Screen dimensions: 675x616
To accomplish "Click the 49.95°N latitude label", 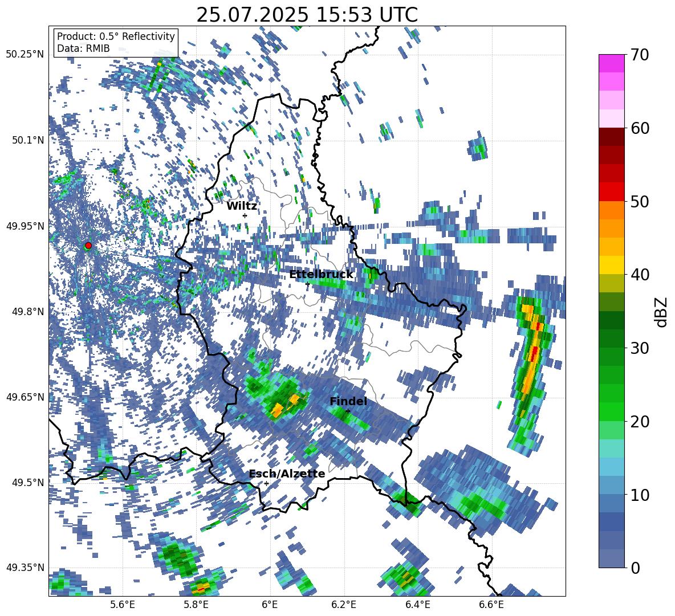I will (x=25, y=226).
